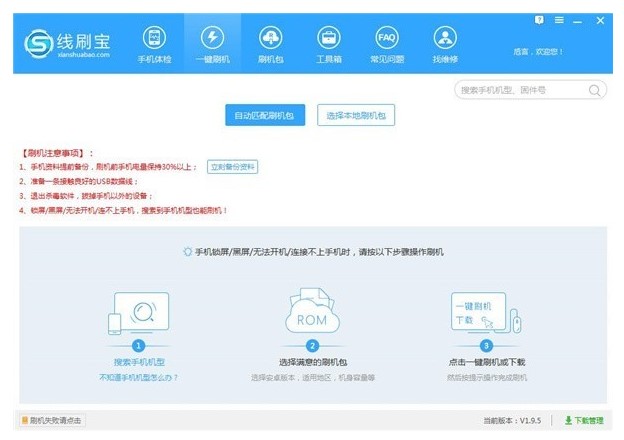Click the 当前版本 V1.9.5 text
Screen dimensions: 624x440
tap(512, 421)
